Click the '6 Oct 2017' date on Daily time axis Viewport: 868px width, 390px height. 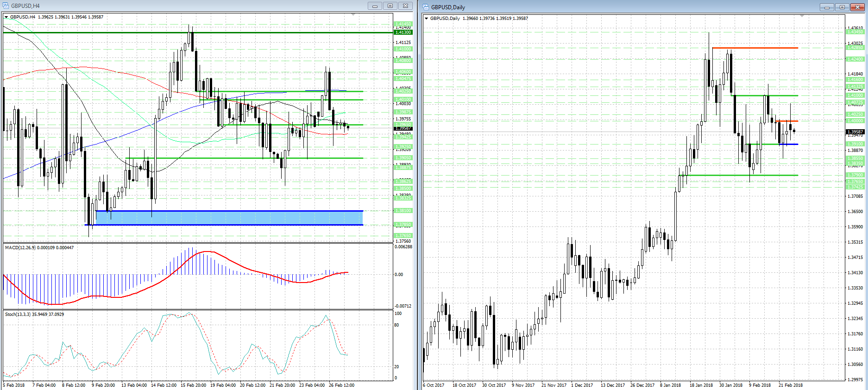click(x=434, y=385)
